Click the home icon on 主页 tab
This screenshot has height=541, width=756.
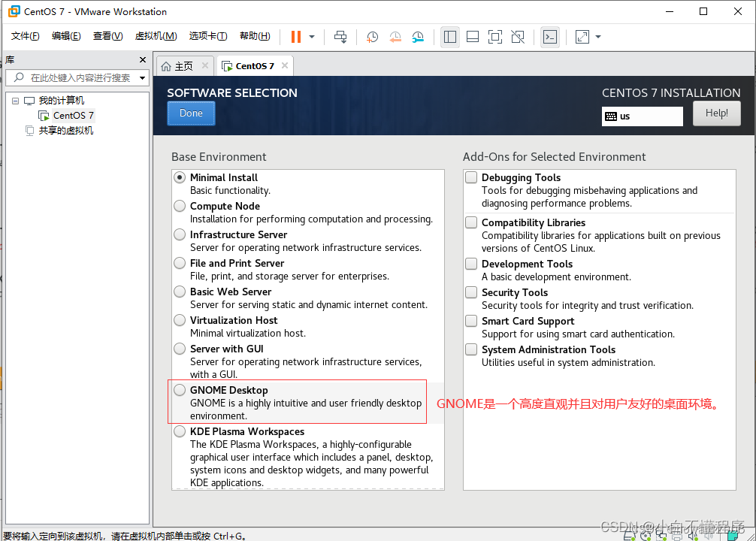166,66
